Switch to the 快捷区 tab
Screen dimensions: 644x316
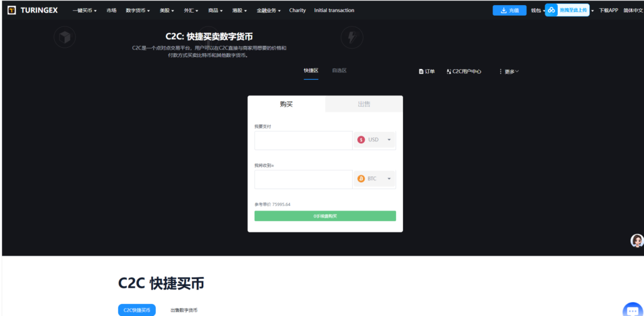(x=311, y=70)
